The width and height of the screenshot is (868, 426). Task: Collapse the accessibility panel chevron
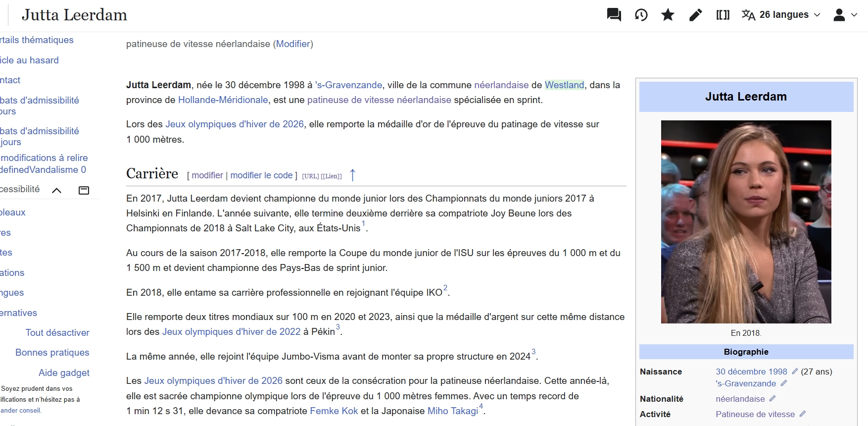point(57,190)
